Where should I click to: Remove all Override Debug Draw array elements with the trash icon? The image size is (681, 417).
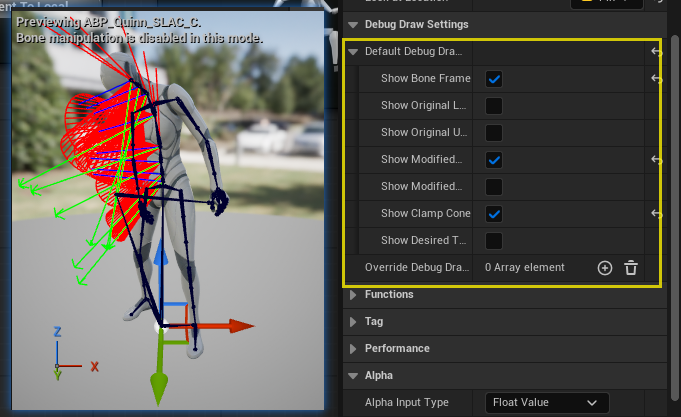coord(631,268)
